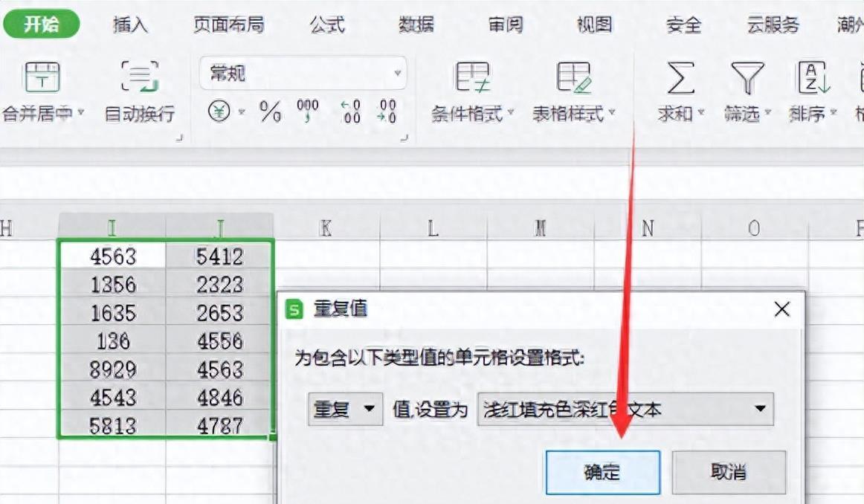Toggle Wrap Text (自动换行)
Image resolution: width=864 pixels, height=504 pixels.
(138, 89)
